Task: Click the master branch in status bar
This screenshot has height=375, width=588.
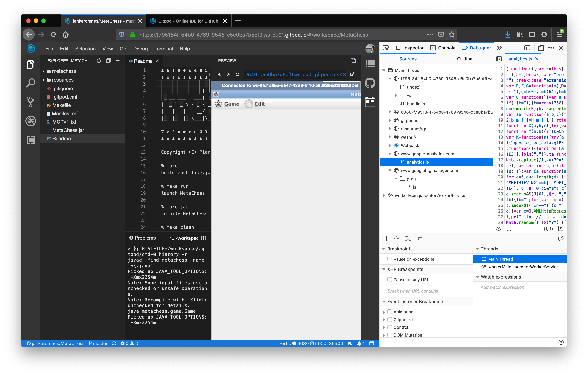Action: [x=98, y=343]
